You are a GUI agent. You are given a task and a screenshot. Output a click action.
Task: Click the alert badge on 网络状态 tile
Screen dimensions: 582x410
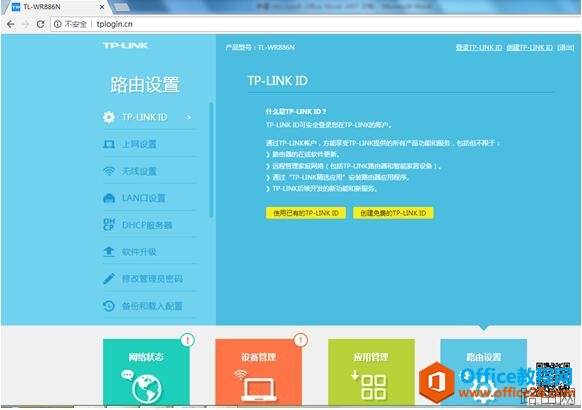188,340
